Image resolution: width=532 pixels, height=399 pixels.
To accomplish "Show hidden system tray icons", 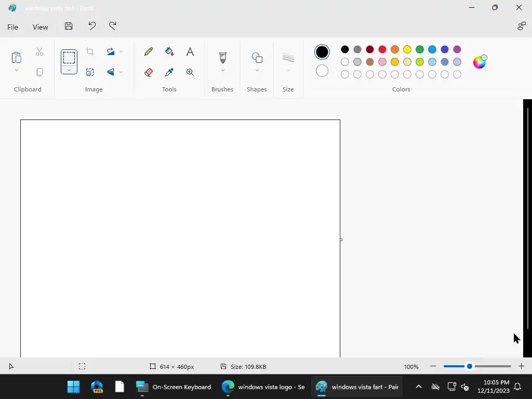I will [419, 387].
